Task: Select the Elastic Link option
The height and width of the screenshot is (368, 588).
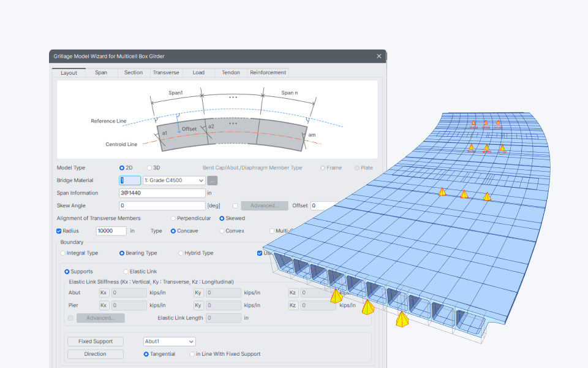Action: coord(140,272)
